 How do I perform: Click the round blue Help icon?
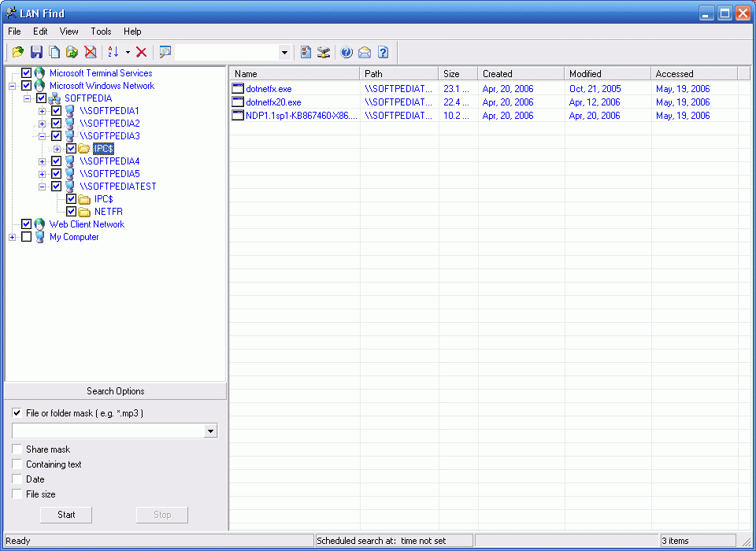coord(346,52)
